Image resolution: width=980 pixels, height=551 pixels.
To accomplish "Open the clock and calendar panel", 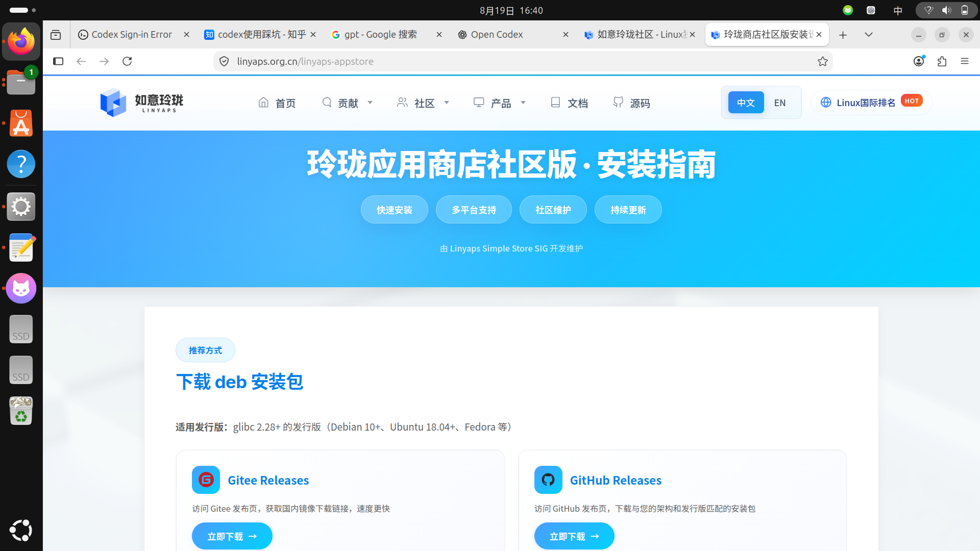I will pos(511,10).
